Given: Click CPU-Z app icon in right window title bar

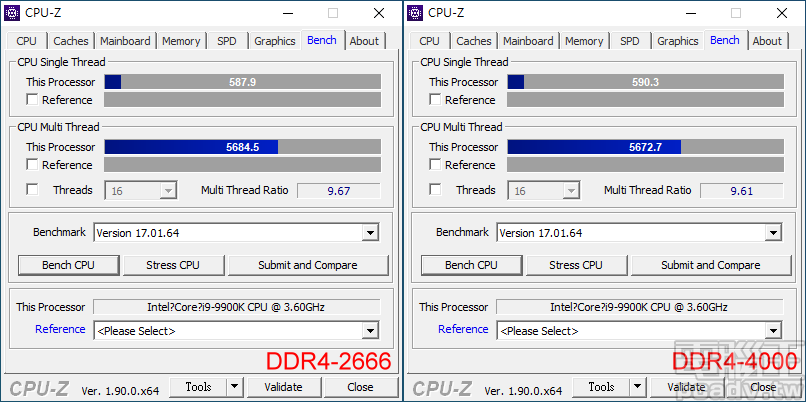Looking at the screenshot, I should click(415, 13).
